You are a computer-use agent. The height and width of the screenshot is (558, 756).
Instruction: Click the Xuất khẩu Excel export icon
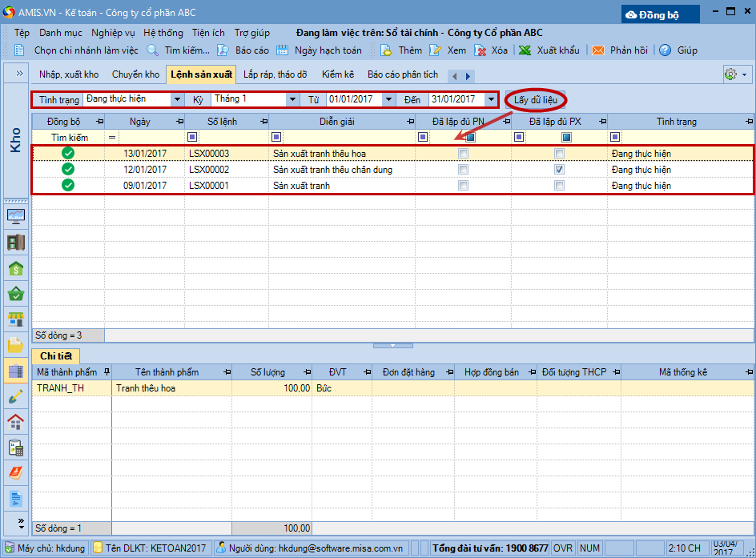pyautogui.click(x=525, y=50)
